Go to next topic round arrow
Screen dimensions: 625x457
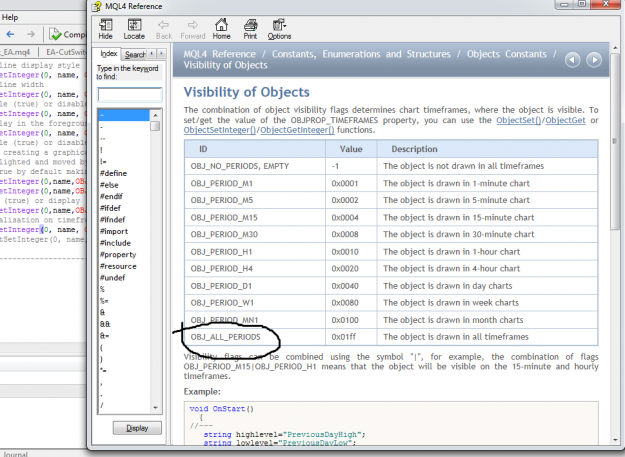tap(594, 60)
